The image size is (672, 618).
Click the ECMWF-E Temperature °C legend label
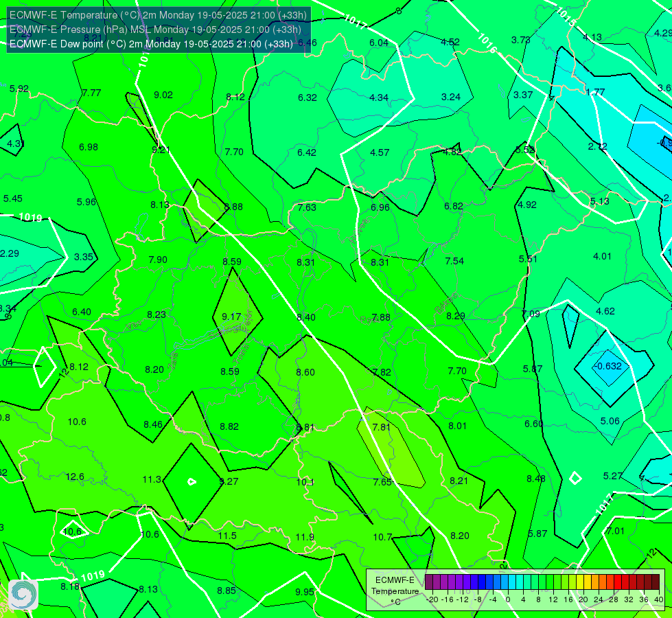[x=395, y=591]
